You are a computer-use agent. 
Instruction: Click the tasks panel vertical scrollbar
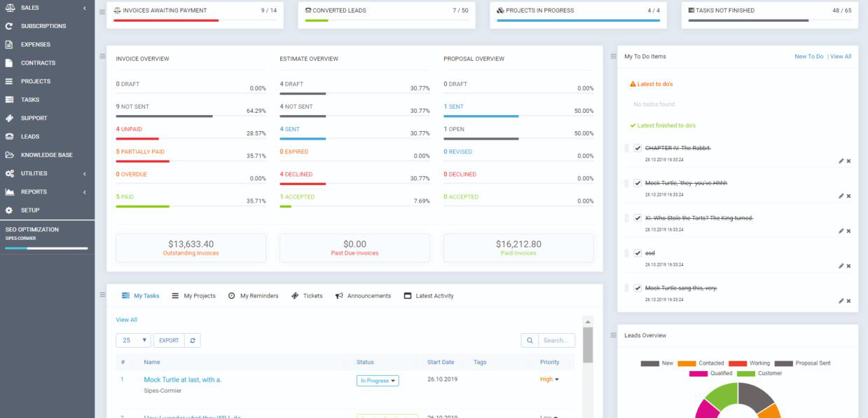tap(588, 345)
